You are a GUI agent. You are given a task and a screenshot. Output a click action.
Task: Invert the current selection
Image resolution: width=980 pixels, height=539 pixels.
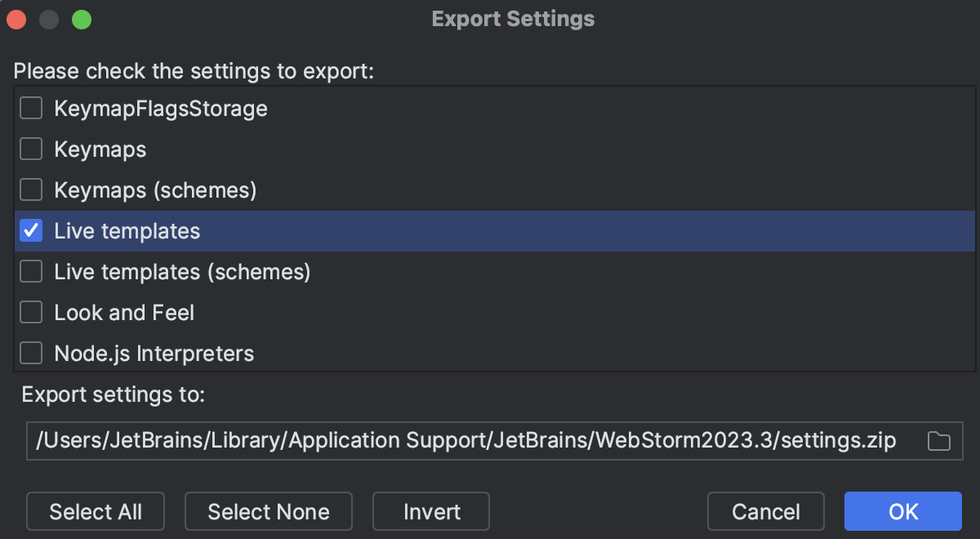click(x=430, y=511)
